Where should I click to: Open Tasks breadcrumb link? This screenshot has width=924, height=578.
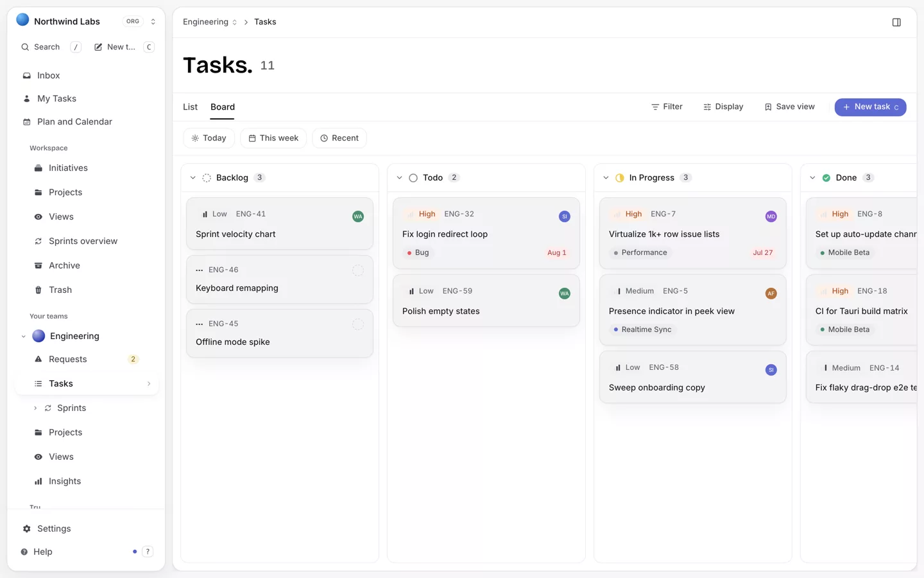tap(265, 22)
